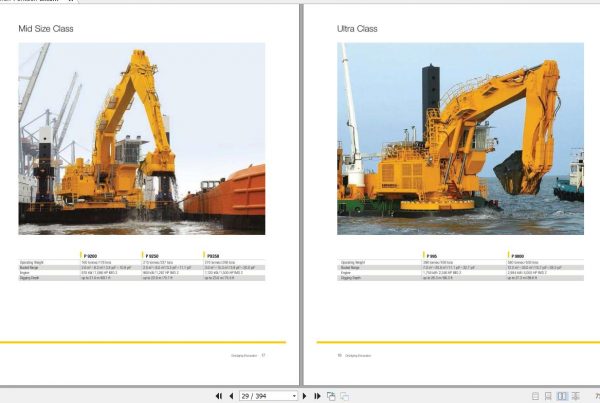600x403 pixels.
Task: Click the 'Operating Weight' row label on right page
Action: (x=353, y=263)
